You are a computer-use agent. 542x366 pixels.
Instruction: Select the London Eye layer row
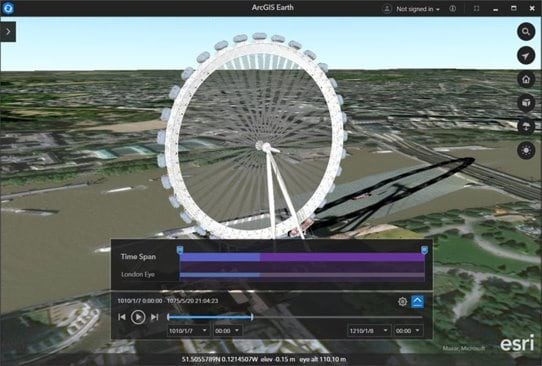(271, 274)
